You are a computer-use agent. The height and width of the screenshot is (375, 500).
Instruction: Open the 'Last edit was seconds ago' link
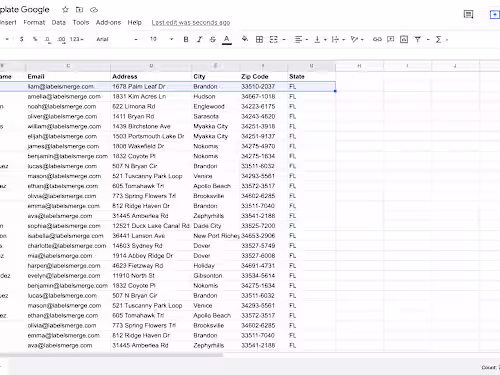[191, 22]
